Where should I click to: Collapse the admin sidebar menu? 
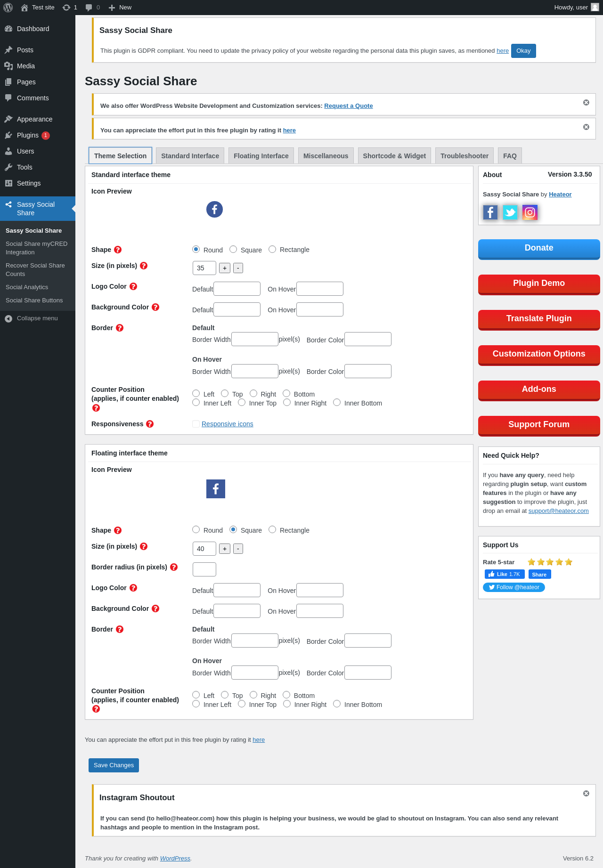pyautogui.click(x=38, y=318)
